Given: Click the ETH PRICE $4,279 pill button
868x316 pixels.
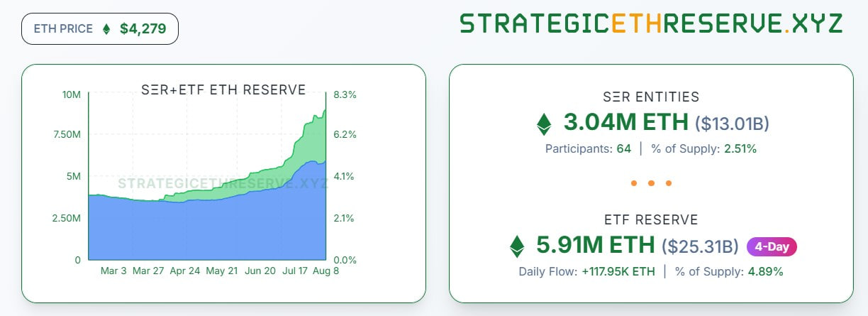Looking at the screenshot, I should click(x=100, y=30).
